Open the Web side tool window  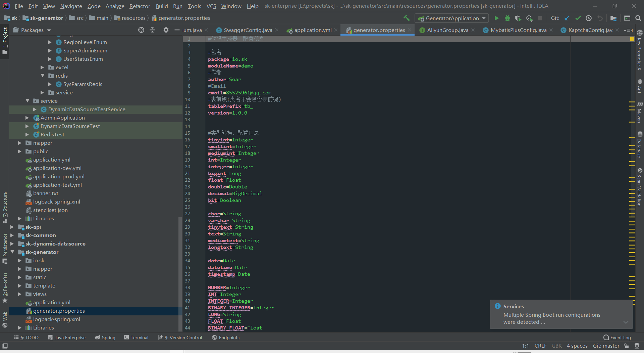pos(5,319)
